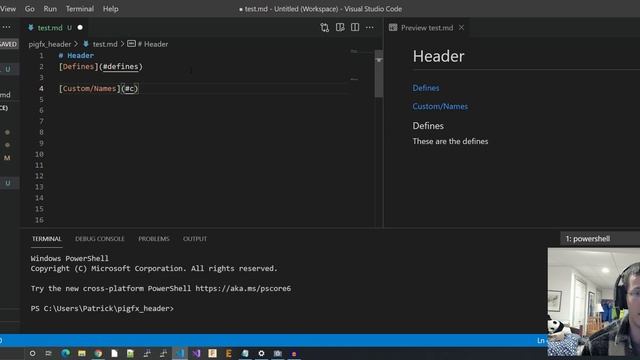The height and width of the screenshot is (360, 640).
Task: Click '# Header' on editor line 1
Action: [76, 56]
